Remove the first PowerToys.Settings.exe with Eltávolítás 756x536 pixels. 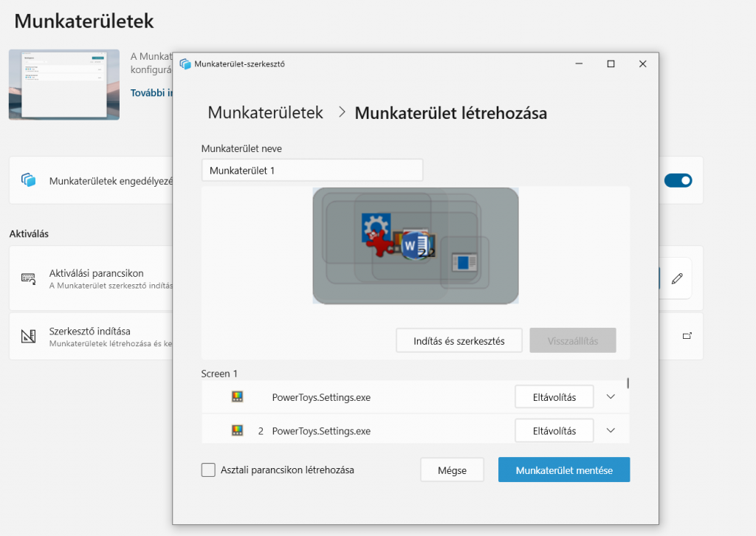(554, 396)
